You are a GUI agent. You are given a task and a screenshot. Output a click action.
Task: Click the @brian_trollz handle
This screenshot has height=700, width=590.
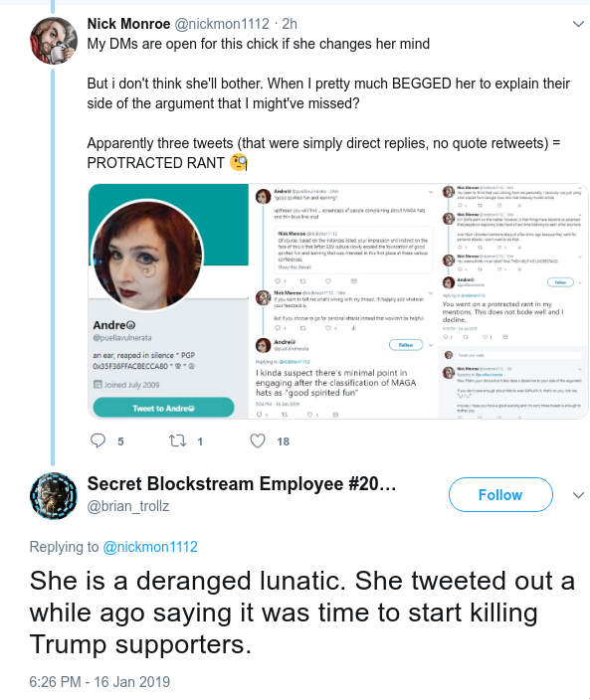pyautogui.click(x=128, y=506)
